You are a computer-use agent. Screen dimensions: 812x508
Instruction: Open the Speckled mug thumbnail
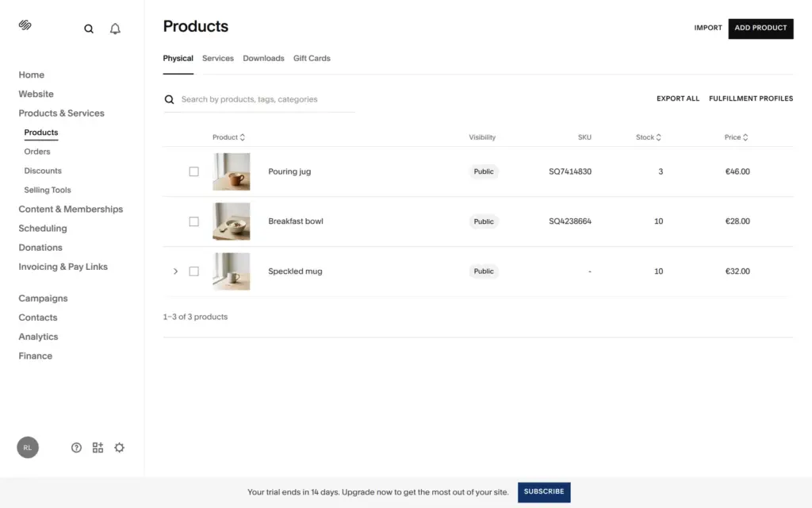coord(231,271)
